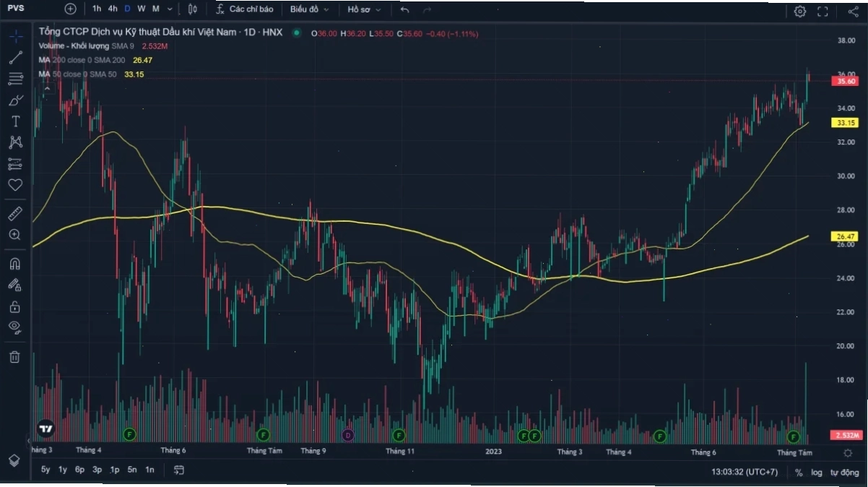The width and height of the screenshot is (868, 487).
Task: Set date range to 5y
Action: (x=45, y=470)
